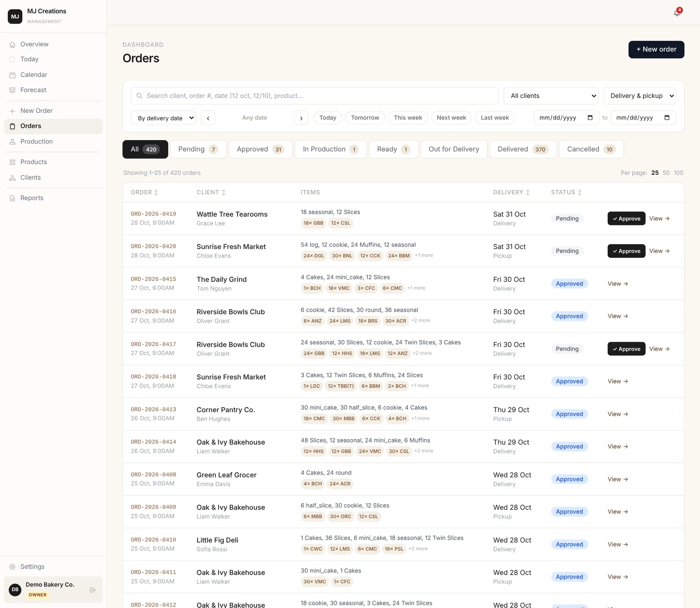Open the end date calendar picker
Image resolution: width=700 pixels, height=608 pixels.
667,118
